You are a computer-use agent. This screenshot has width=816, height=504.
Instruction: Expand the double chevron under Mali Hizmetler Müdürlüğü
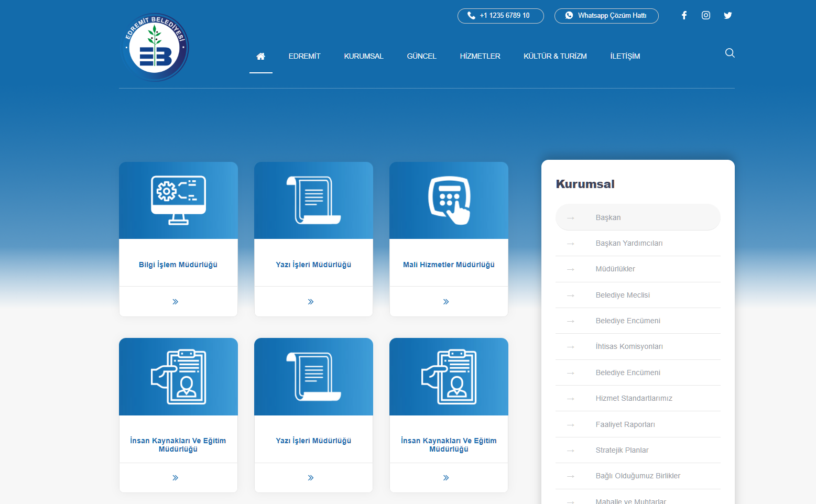[x=446, y=302]
